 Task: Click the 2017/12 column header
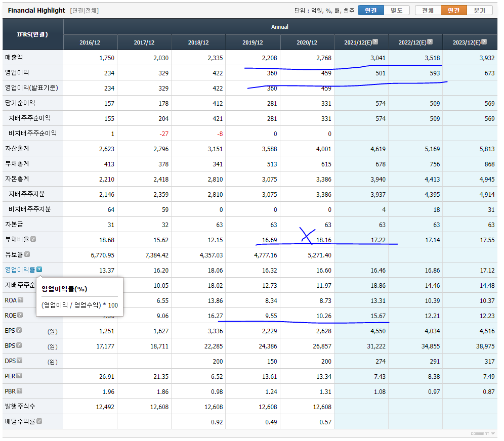click(144, 42)
